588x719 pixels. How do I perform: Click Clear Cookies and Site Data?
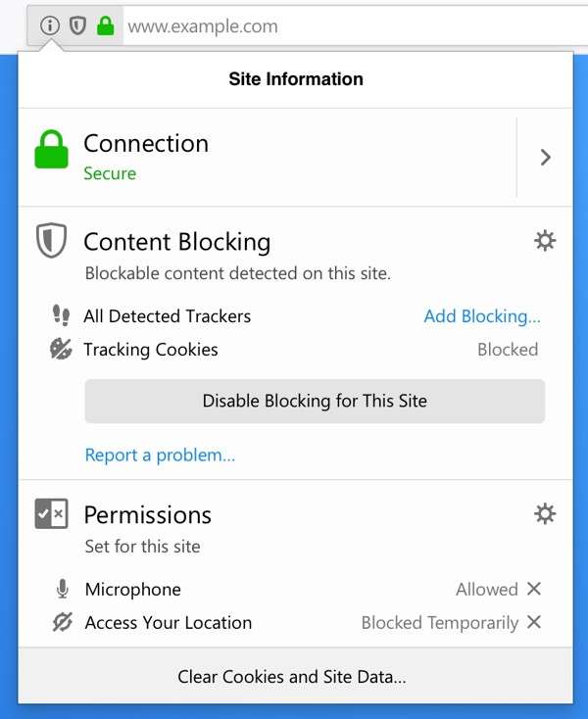292,676
